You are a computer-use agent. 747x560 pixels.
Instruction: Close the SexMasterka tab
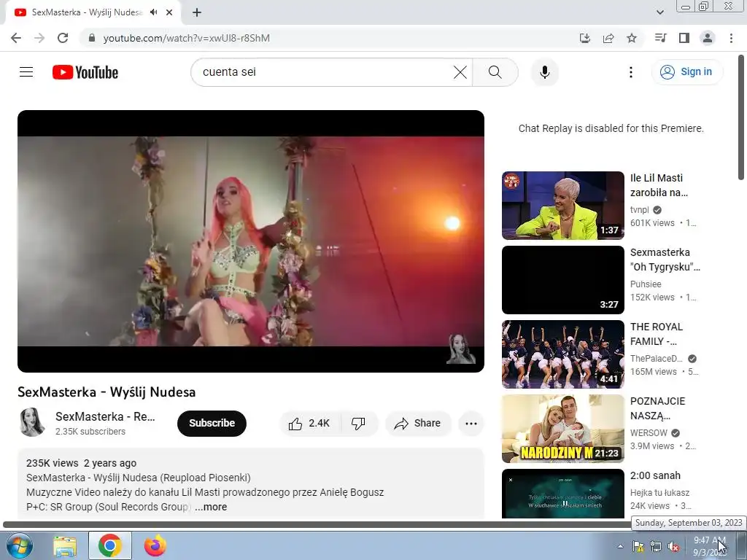coord(169,12)
